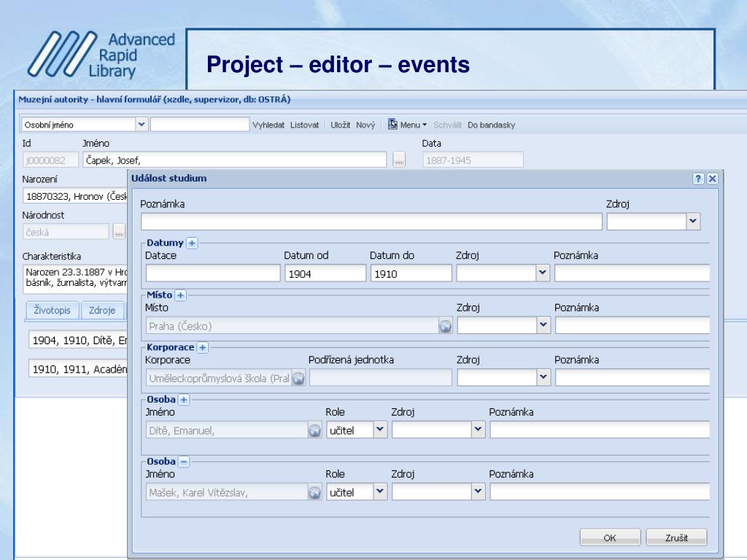Open the Osobní jméno search type dropdown
The image size is (747, 560).
point(142,124)
